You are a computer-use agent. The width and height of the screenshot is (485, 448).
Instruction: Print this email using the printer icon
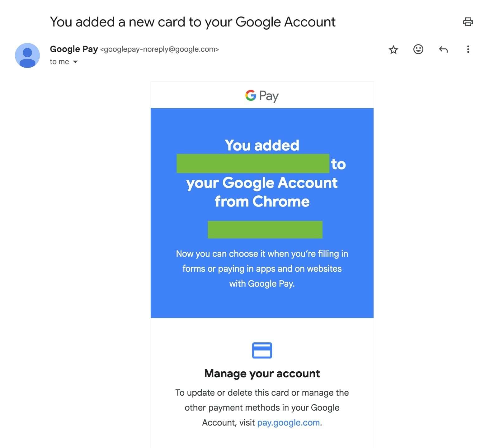(468, 22)
